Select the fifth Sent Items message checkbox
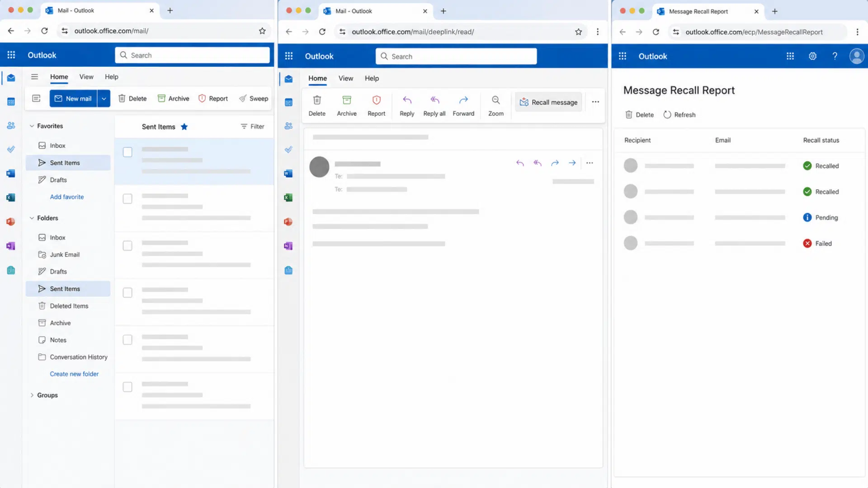 [x=127, y=340]
